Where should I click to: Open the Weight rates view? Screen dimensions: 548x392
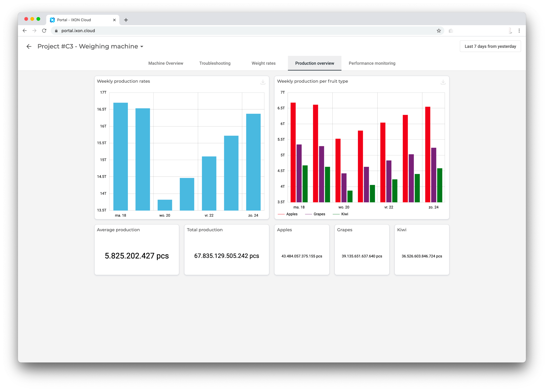click(264, 63)
